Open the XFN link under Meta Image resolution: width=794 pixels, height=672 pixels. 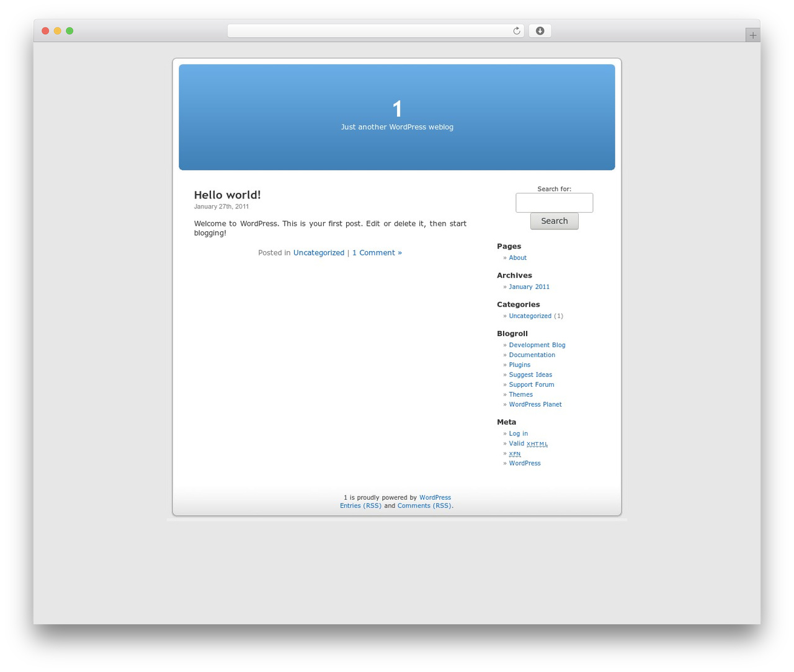[x=515, y=454]
